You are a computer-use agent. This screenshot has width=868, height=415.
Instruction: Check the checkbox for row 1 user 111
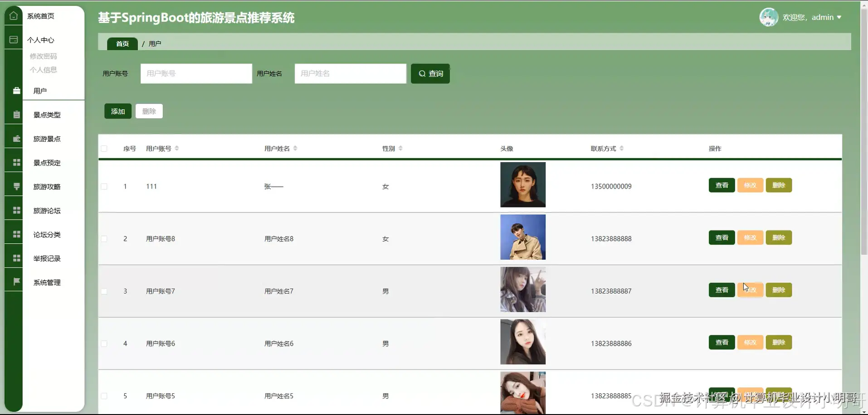click(104, 186)
